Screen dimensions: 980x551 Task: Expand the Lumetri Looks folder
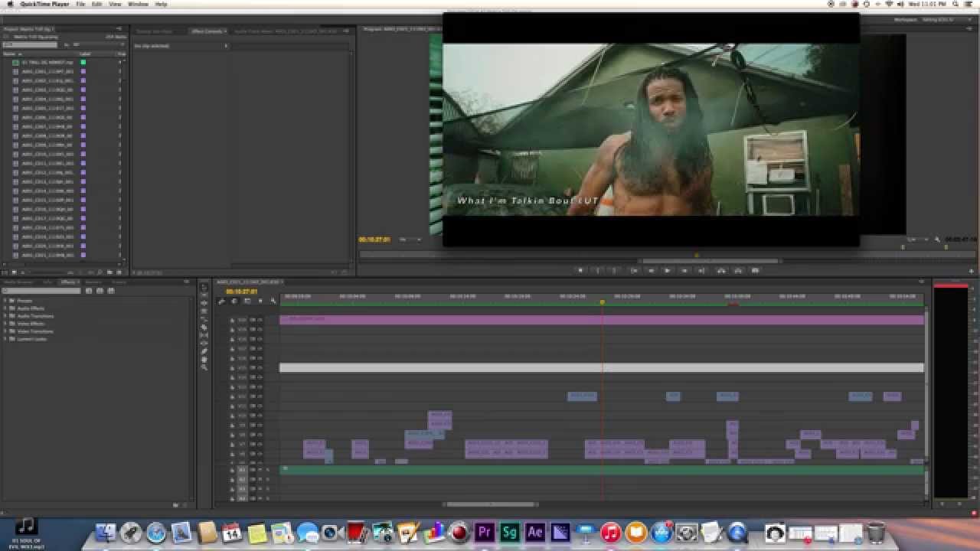(x=5, y=339)
